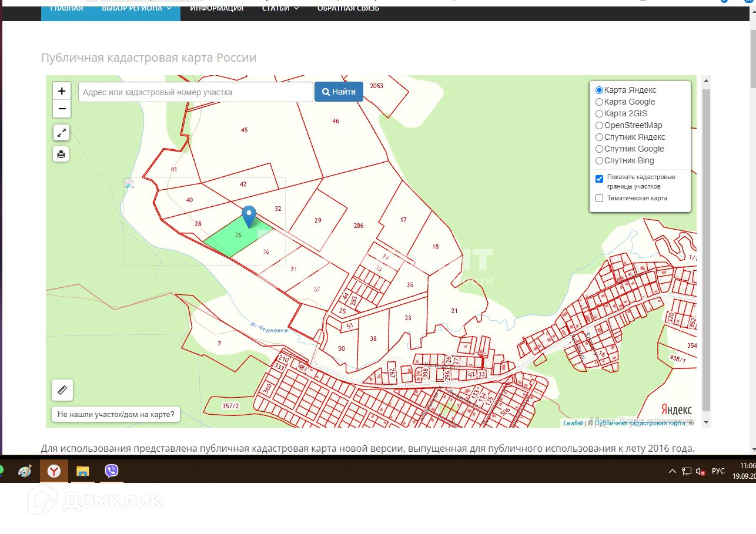The width and height of the screenshot is (756, 534).
Task: Open File Explorer from the taskbar
Action: coord(83,471)
